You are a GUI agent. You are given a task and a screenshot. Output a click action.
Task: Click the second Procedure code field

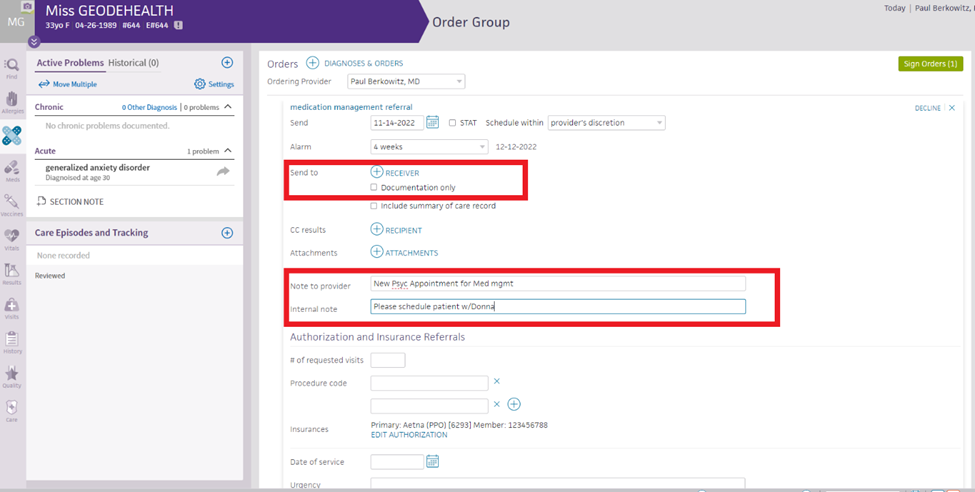tap(430, 406)
